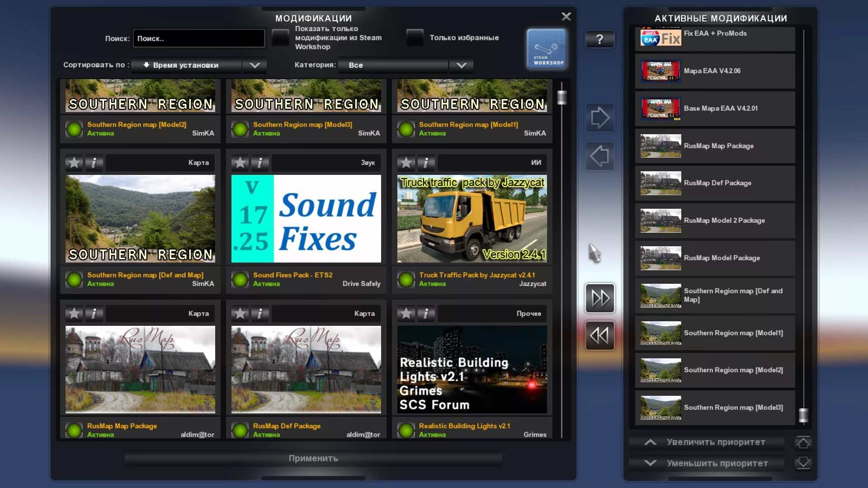The width and height of the screenshot is (868, 488).
Task: Open info icon of Realistic Building Lights
Action: pyautogui.click(x=425, y=314)
